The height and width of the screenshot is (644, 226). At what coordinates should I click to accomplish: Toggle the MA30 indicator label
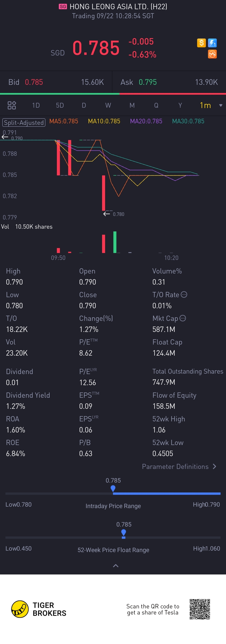click(188, 121)
